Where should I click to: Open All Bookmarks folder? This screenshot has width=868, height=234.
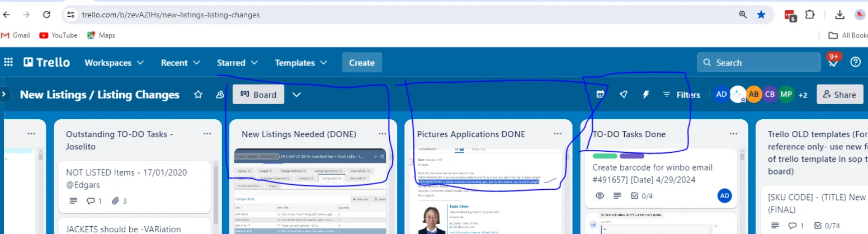pyautogui.click(x=848, y=35)
